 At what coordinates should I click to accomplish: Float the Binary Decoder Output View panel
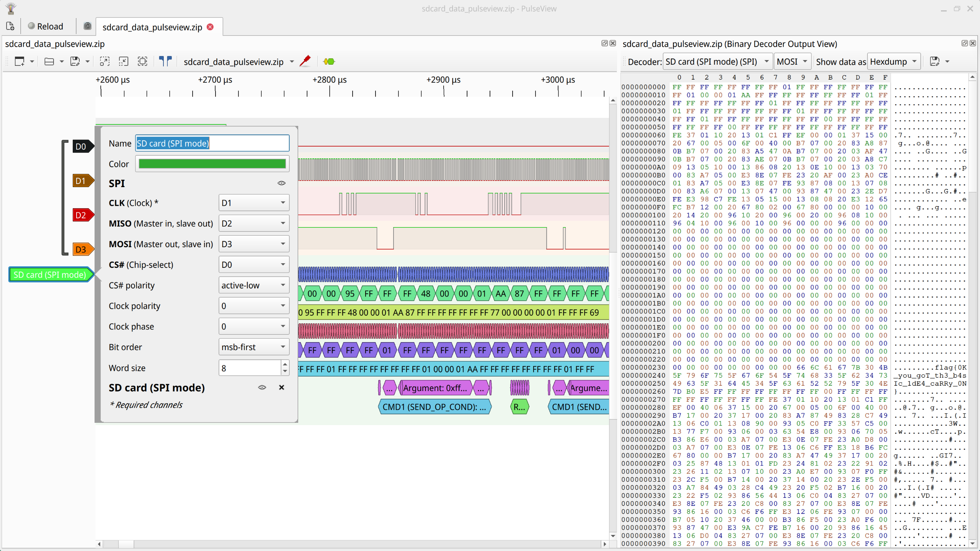(x=964, y=43)
